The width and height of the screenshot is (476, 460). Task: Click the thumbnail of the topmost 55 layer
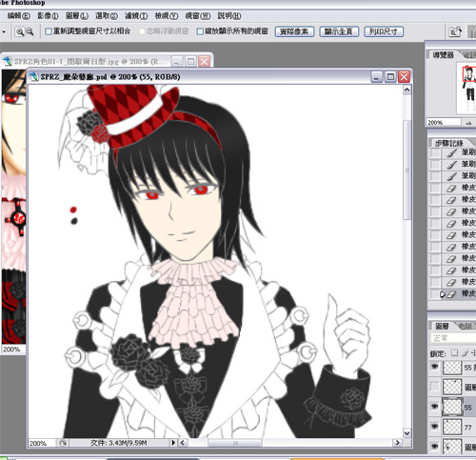point(452,368)
